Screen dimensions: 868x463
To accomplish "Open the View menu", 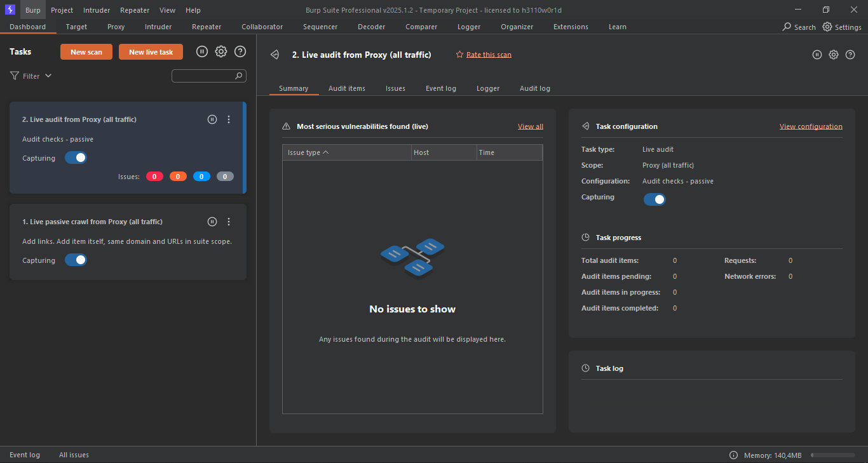I will [x=167, y=10].
